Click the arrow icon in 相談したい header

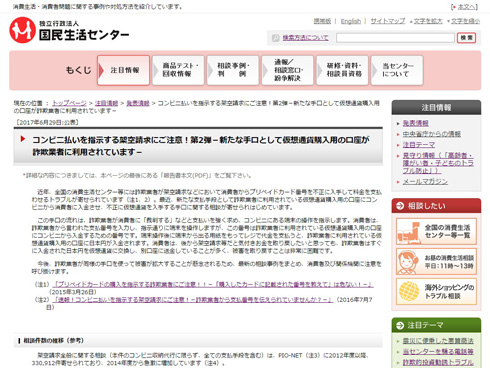(x=400, y=206)
